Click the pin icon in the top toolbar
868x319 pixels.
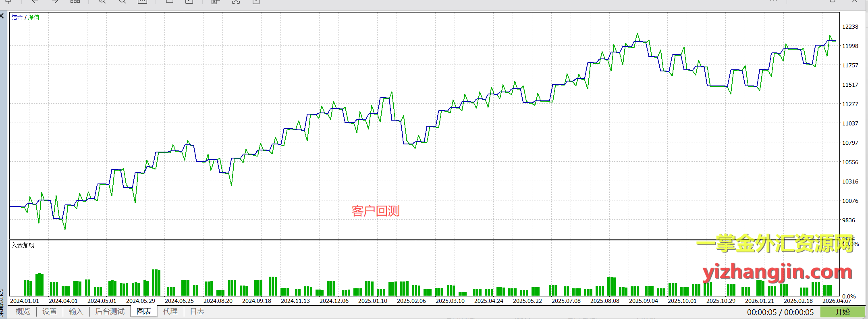[x=8, y=1]
